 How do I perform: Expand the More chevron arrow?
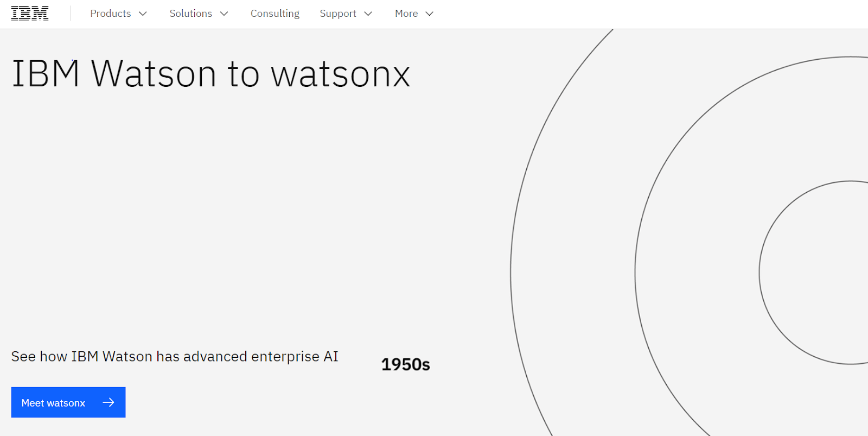click(430, 14)
